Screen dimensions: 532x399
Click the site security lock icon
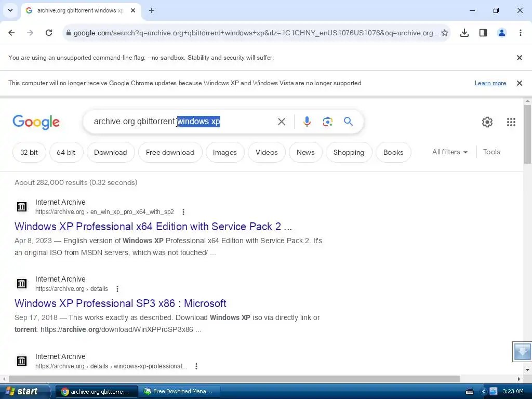pos(68,33)
